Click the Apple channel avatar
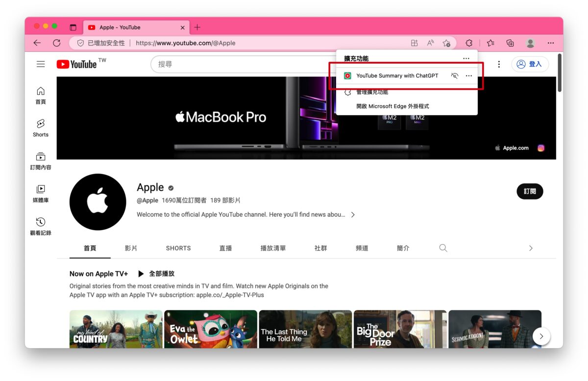Screen dimensions: 588x381 [98, 202]
